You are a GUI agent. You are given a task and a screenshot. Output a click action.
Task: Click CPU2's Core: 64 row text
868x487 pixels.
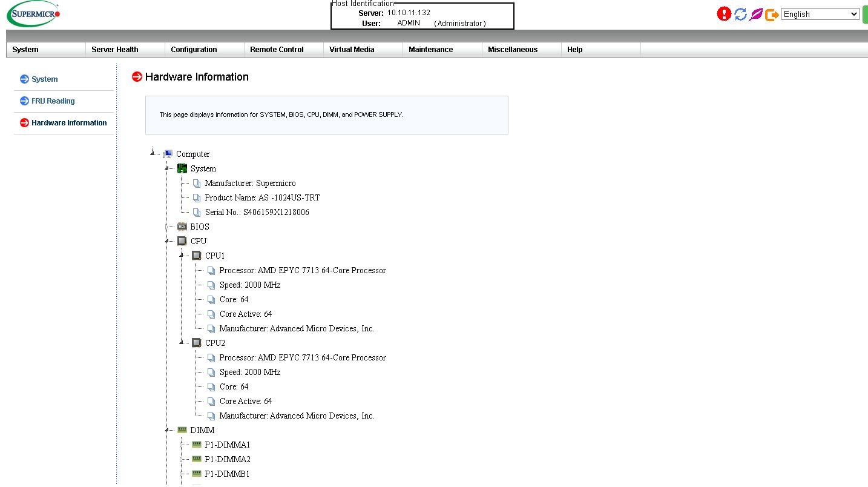coord(234,386)
